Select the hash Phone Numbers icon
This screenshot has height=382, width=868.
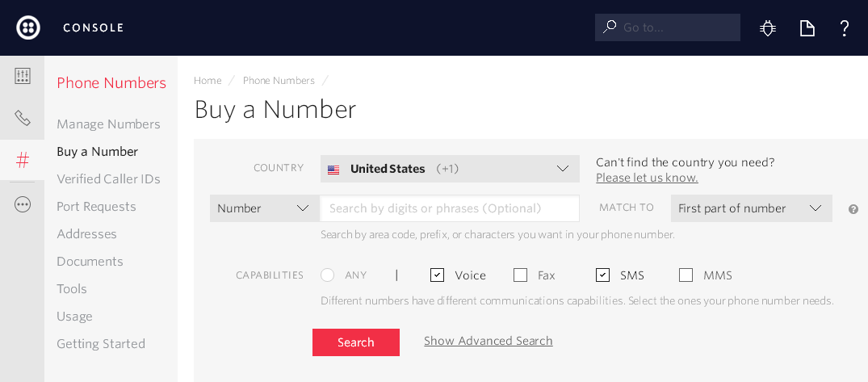23,160
